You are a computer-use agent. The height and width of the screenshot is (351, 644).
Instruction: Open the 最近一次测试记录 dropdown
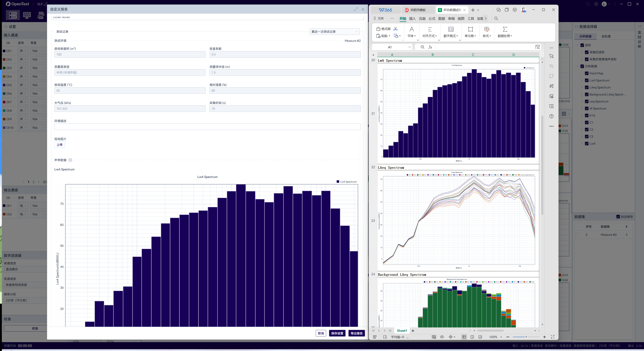tap(334, 32)
